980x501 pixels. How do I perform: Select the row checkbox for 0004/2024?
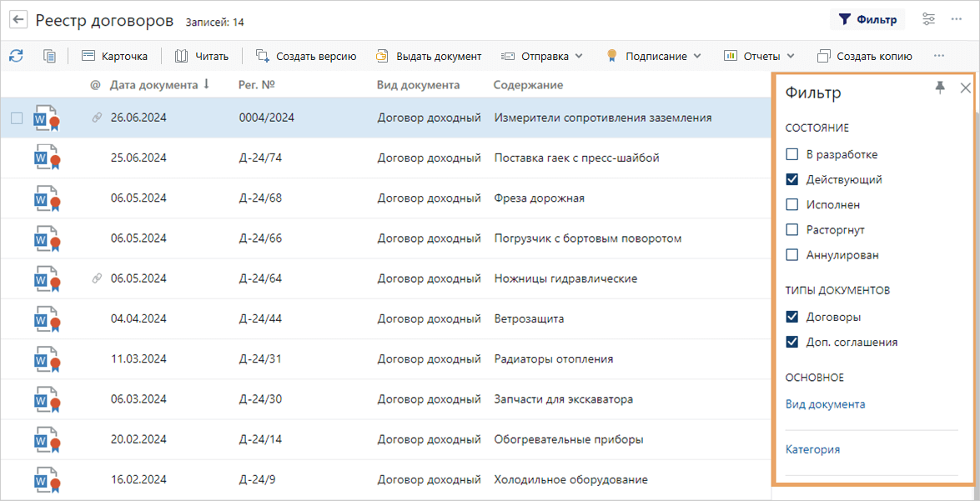tap(17, 118)
